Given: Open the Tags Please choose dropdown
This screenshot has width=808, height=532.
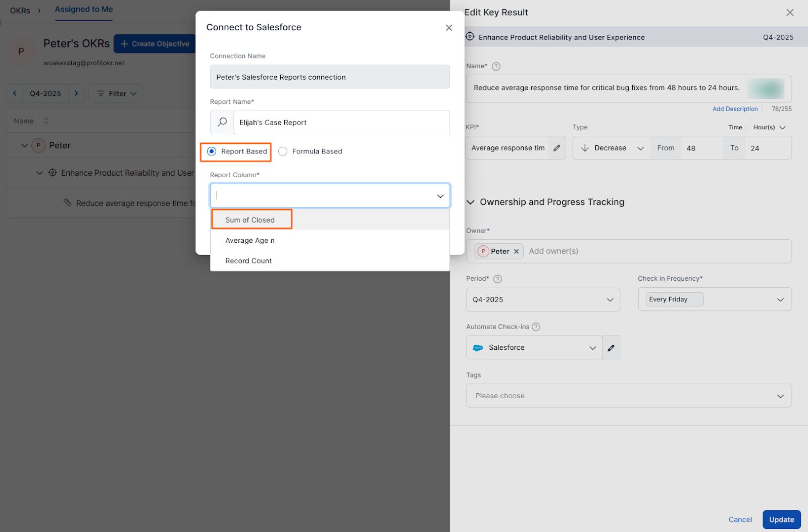Looking at the screenshot, I should 629,396.
